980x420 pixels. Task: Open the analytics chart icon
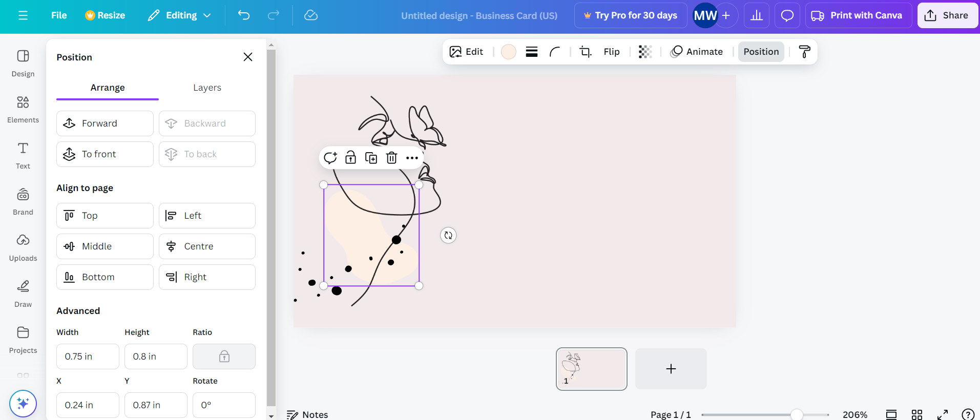757,15
